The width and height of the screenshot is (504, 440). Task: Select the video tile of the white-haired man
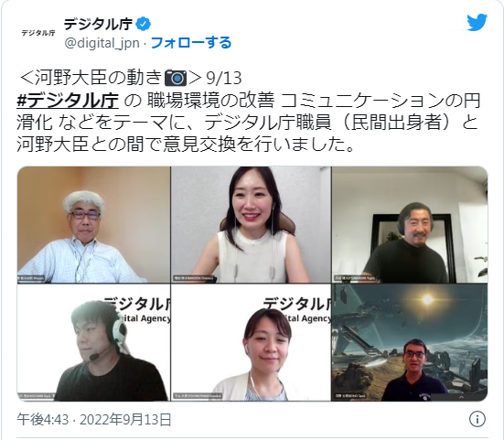94,225
